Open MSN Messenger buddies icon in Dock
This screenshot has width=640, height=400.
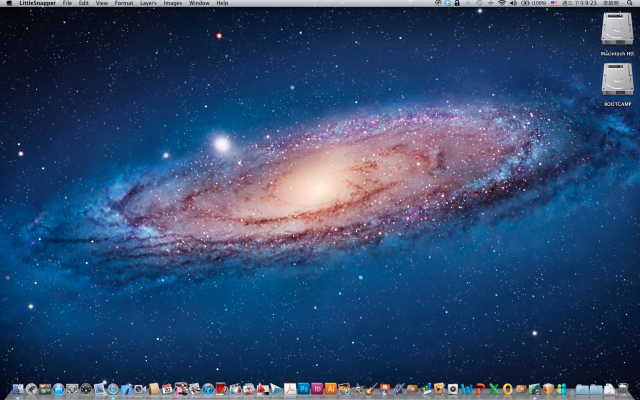pos(562,389)
